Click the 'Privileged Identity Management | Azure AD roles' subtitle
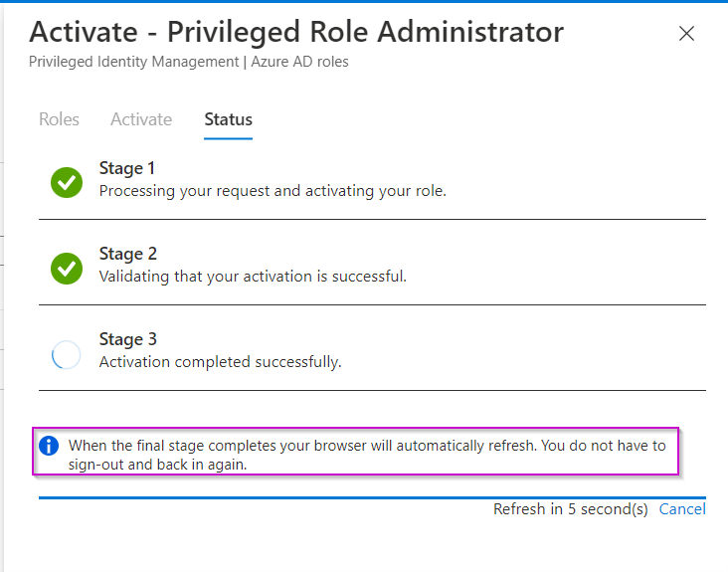The width and height of the screenshot is (728, 572). pos(189,62)
